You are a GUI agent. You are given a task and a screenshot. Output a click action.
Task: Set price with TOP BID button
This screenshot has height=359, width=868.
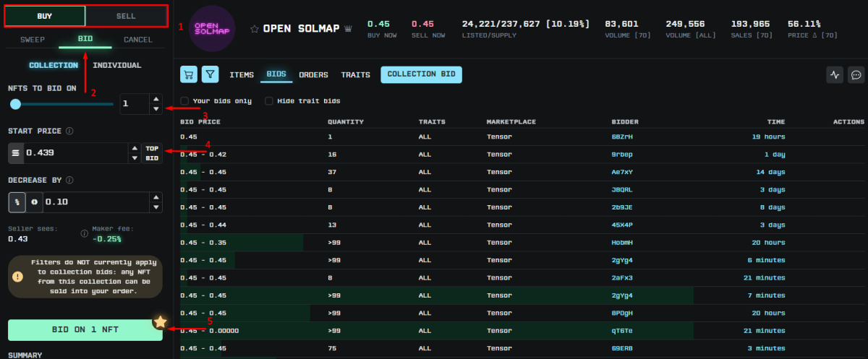point(152,153)
